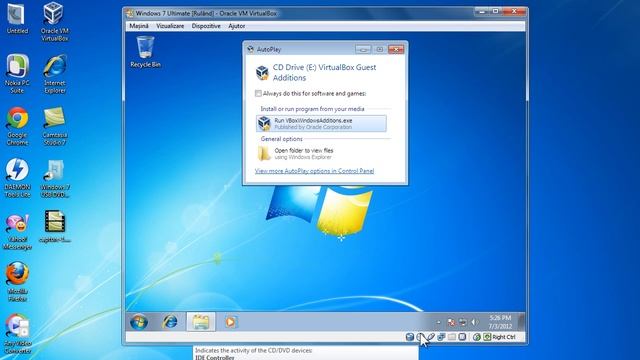Click the guest Show desktop button
The height and width of the screenshot is (360, 640).
521,322
